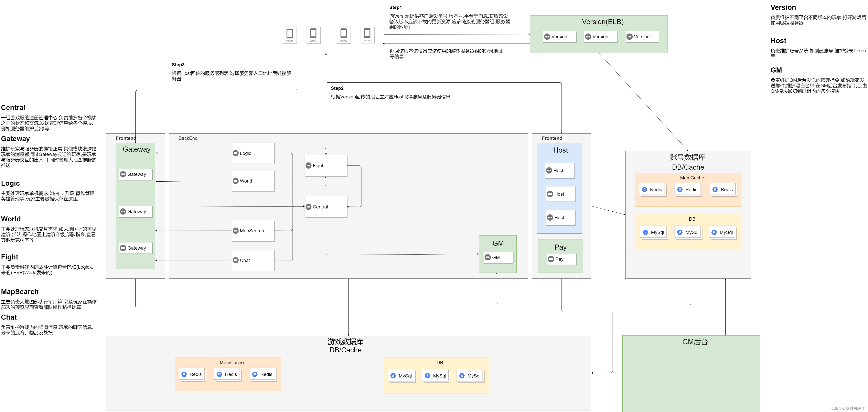The image size is (868, 412).
Task: Select the first Version node in Version(ELB)
Action: [559, 37]
